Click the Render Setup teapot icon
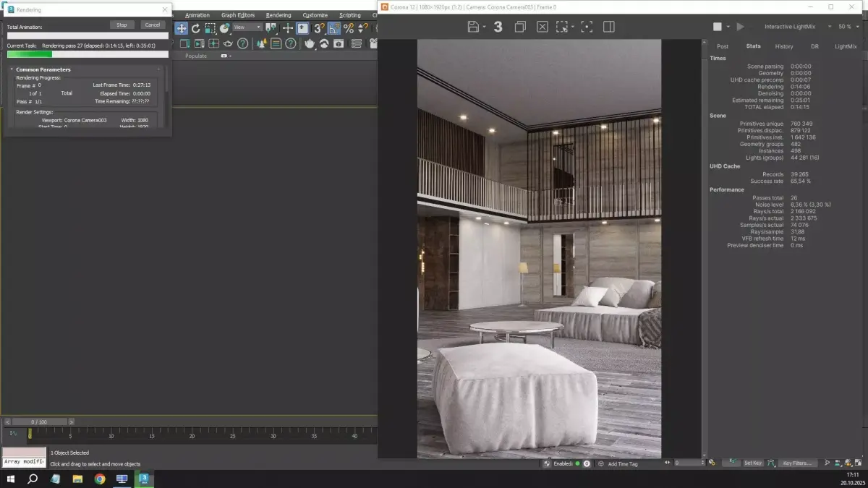The height and width of the screenshot is (488, 868). (310, 43)
